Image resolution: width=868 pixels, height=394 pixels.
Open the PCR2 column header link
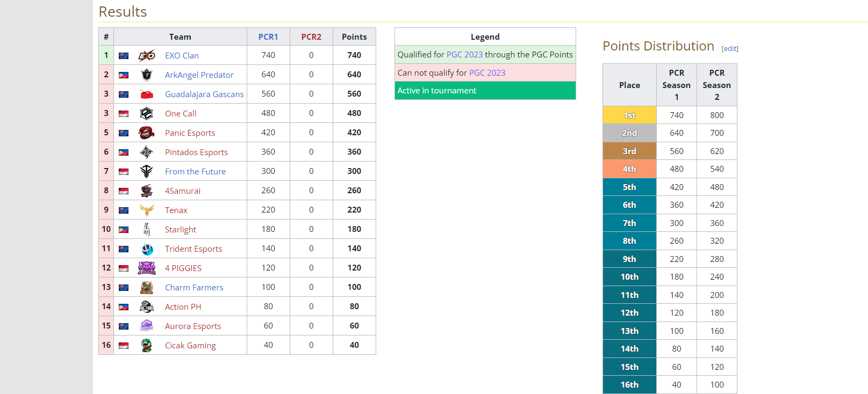[x=311, y=37]
